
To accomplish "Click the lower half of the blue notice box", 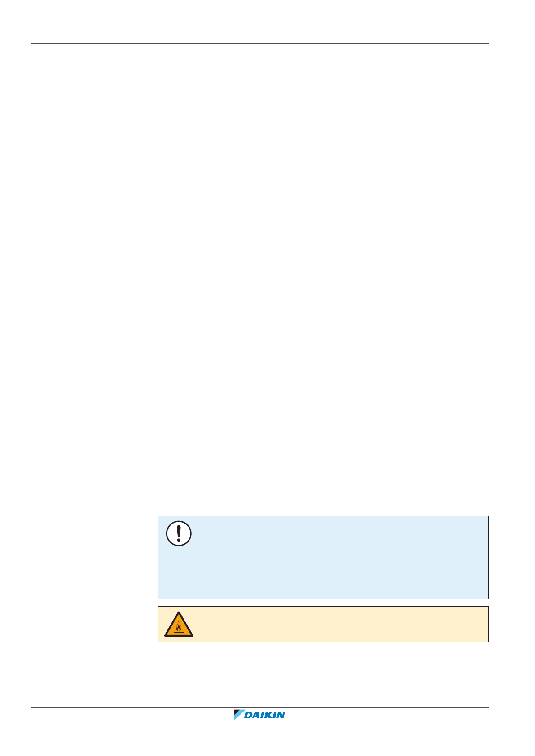I will [x=323, y=578].
